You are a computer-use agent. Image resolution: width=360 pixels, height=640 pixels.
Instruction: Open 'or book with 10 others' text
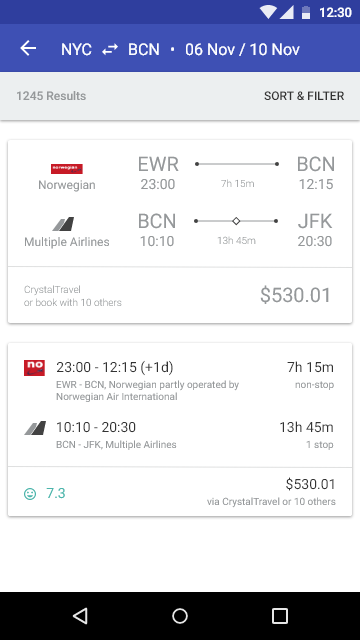(x=73, y=302)
